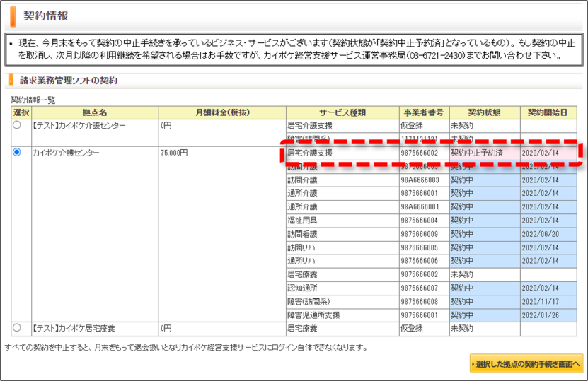Click the 訪問看護 service row
588x381 pixels.
point(431,234)
